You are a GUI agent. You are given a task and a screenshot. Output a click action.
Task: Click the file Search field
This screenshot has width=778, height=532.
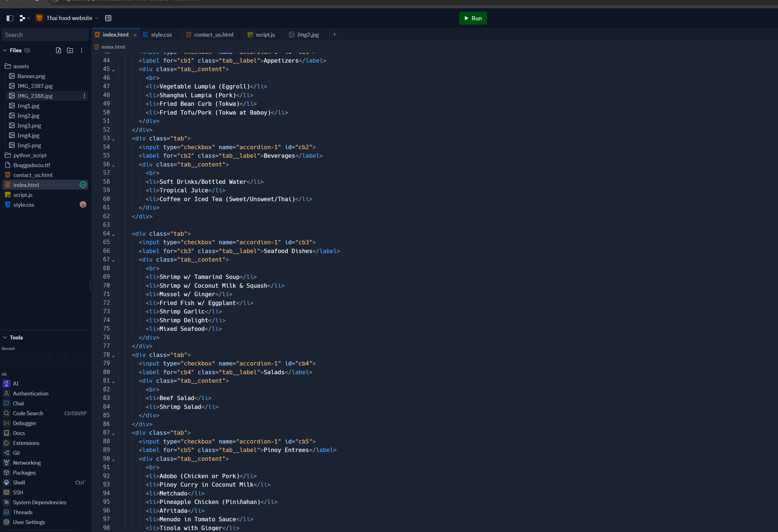45,35
